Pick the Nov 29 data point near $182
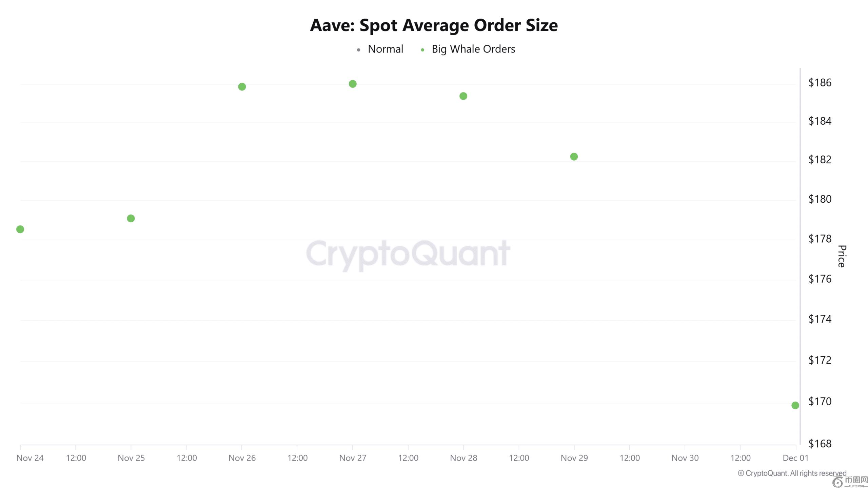The image size is (868, 488). click(574, 157)
